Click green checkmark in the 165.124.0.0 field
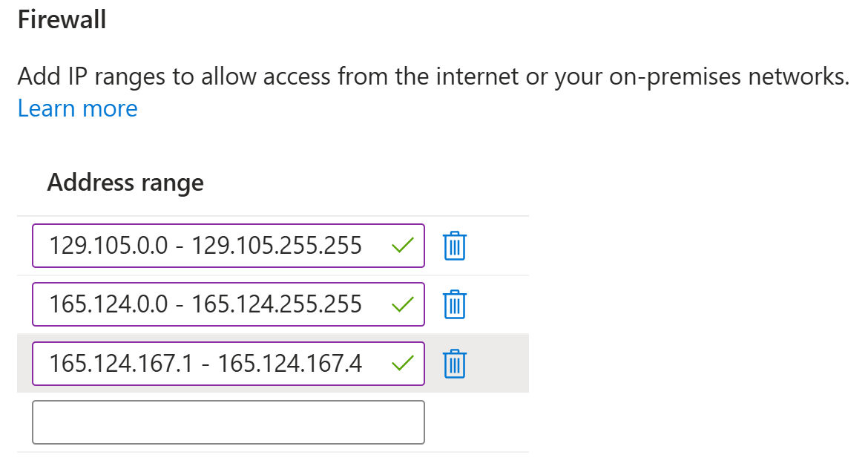This screenshot has width=868, height=475. pyautogui.click(x=402, y=304)
